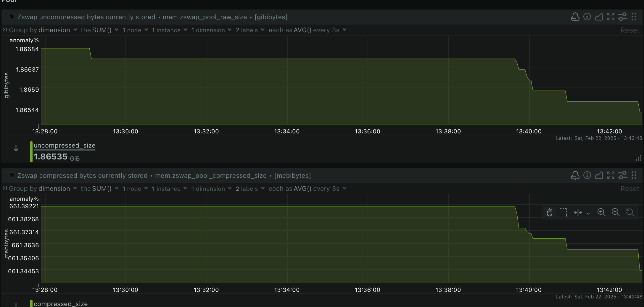Open SUM() aggregation dropdown, compressed chart

[x=100, y=188]
